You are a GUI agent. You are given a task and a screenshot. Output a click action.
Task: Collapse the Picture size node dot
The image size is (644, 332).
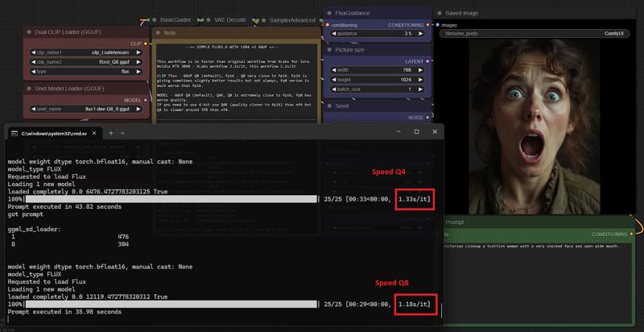(x=329, y=50)
